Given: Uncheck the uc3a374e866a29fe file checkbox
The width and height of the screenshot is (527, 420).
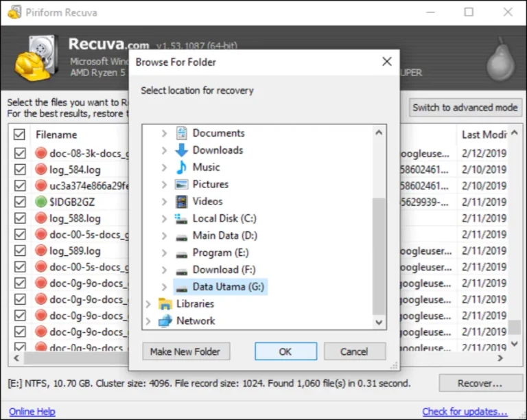Looking at the screenshot, I should (x=20, y=185).
